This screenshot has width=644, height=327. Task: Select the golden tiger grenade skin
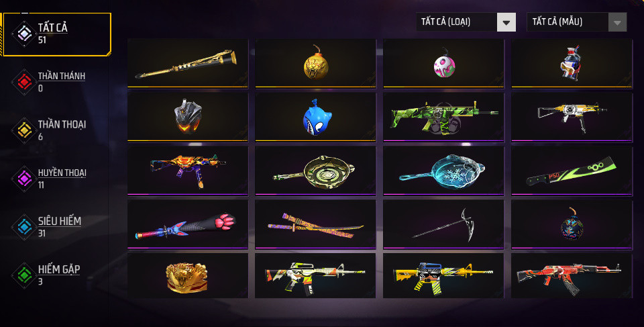(x=315, y=63)
